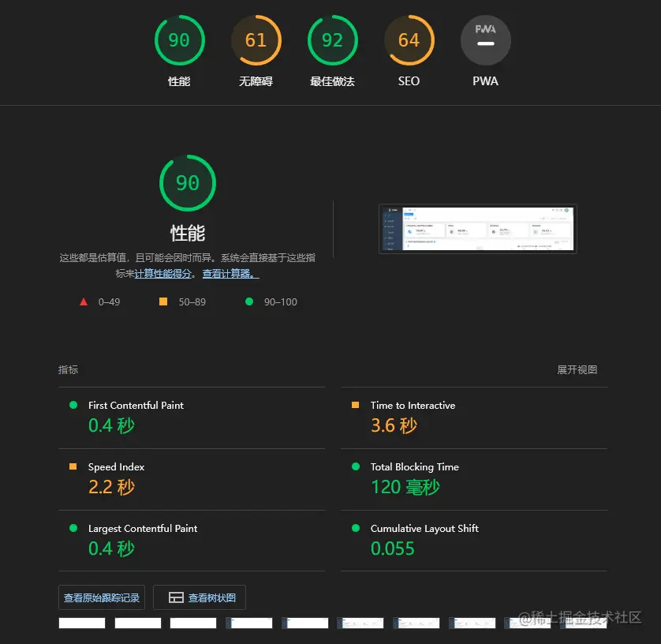Select the fifth filmstrip frame thumbnail
Screen dimensions: 661x644
tap(305, 623)
